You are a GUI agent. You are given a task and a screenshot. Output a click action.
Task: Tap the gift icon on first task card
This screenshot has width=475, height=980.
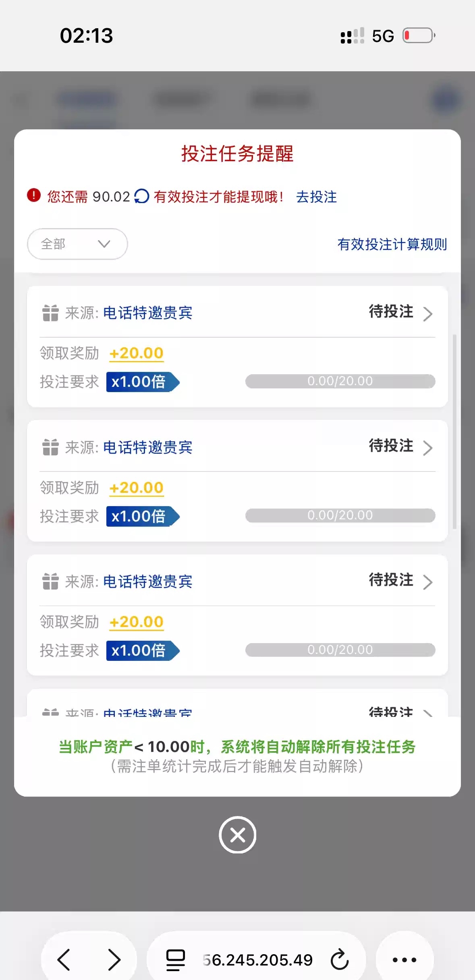(50, 313)
